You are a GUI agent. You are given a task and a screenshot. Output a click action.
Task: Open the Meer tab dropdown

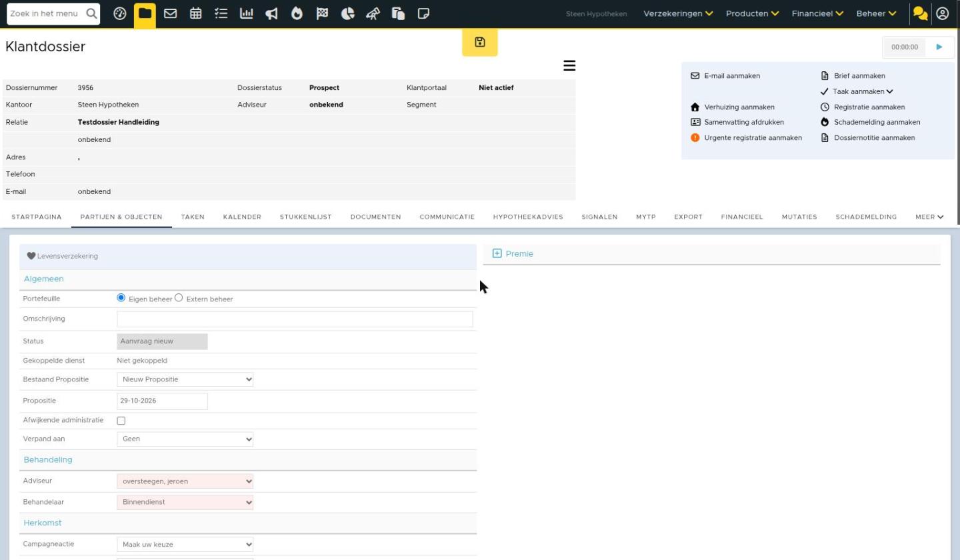(930, 217)
